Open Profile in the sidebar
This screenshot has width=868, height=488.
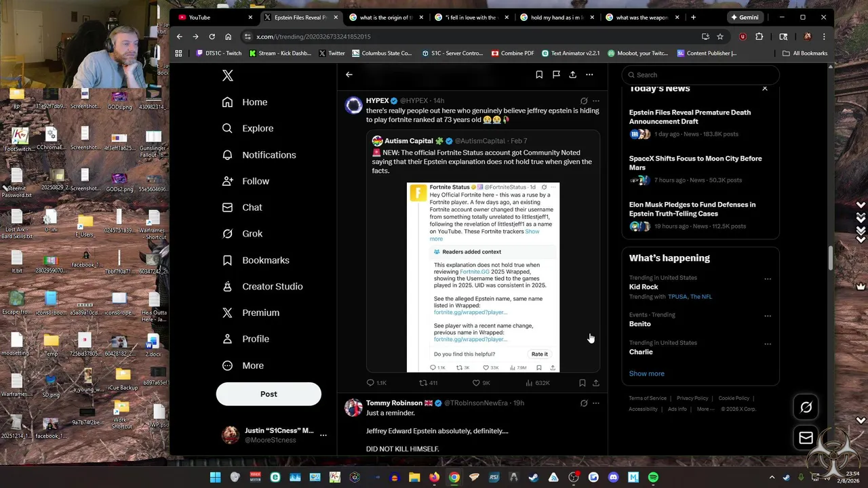point(245,339)
